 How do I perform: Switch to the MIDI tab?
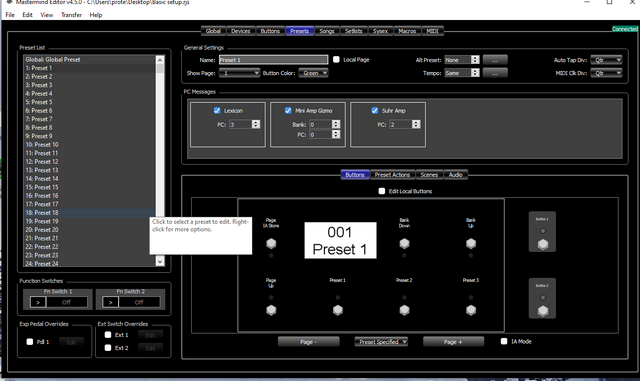tap(432, 31)
